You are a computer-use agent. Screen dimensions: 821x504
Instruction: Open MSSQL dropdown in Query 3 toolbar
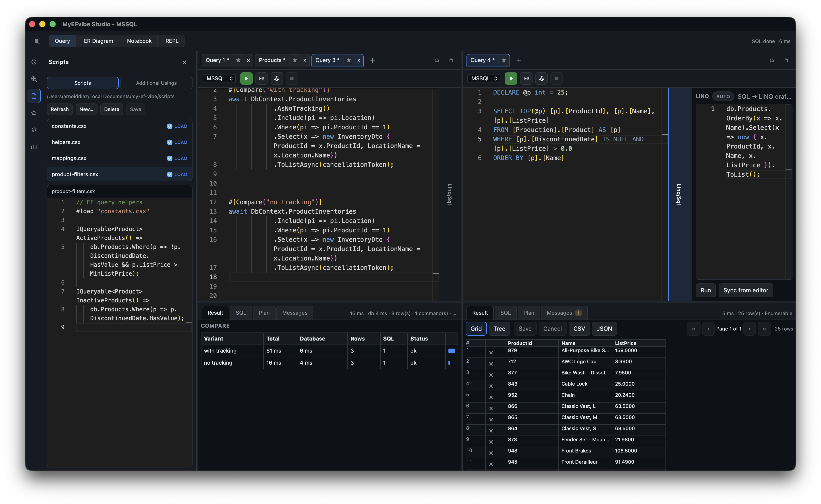pos(220,79)
